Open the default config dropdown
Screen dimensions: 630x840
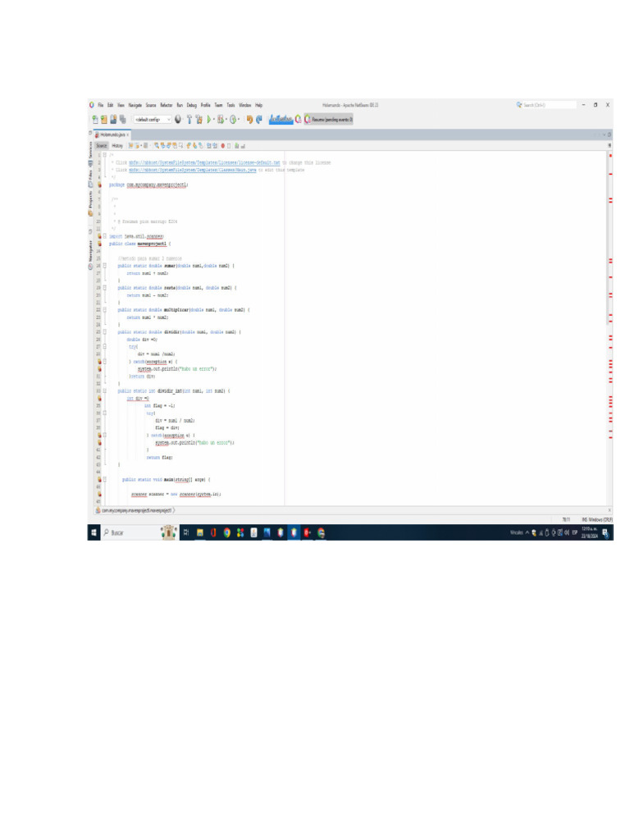click(x=153, y=119)
